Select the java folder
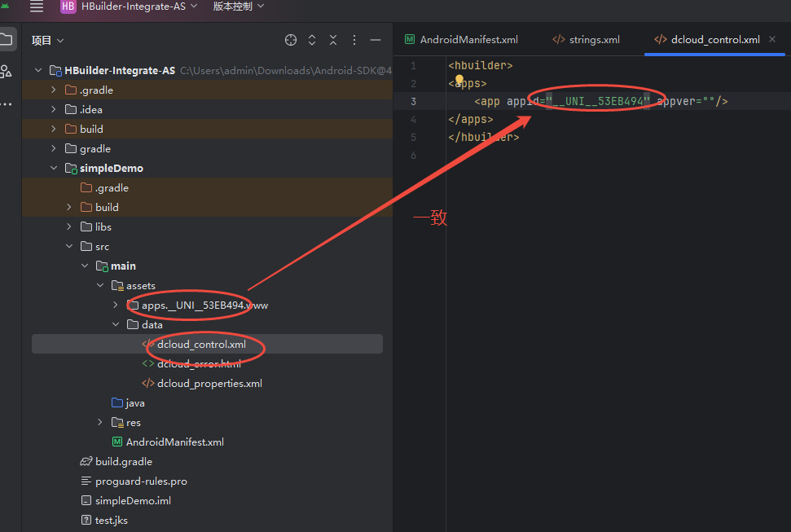Viewport: 791px width, 532px height. (x=128, y=402)
